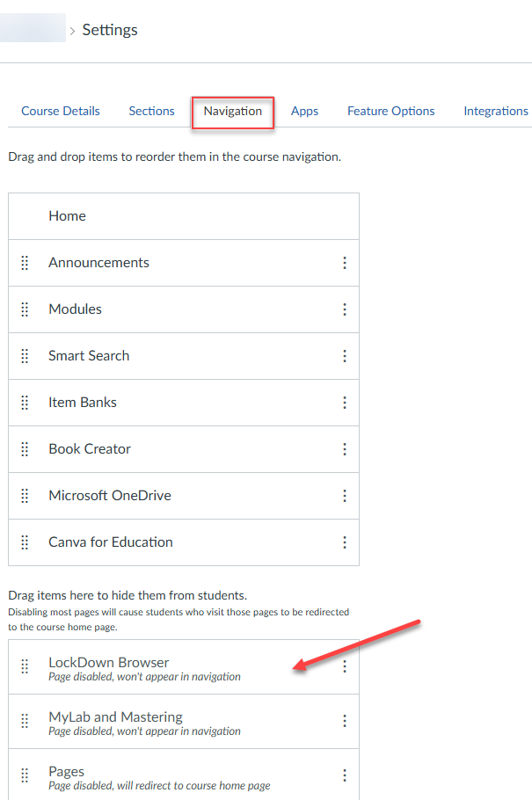Viewport: 532px width, 800px height.
Task: Go to the Apps tab
Action: coord(304,112)
